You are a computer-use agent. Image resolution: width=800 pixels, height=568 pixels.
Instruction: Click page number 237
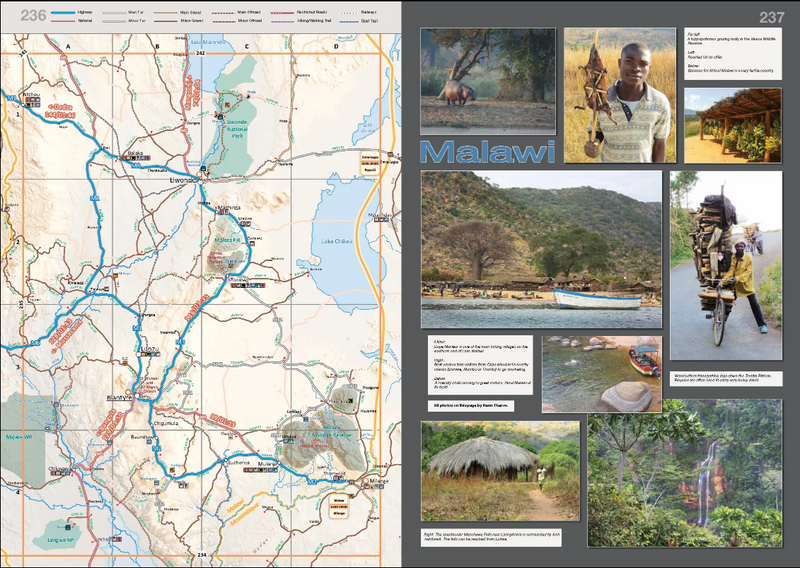click(x=771, y=18)
